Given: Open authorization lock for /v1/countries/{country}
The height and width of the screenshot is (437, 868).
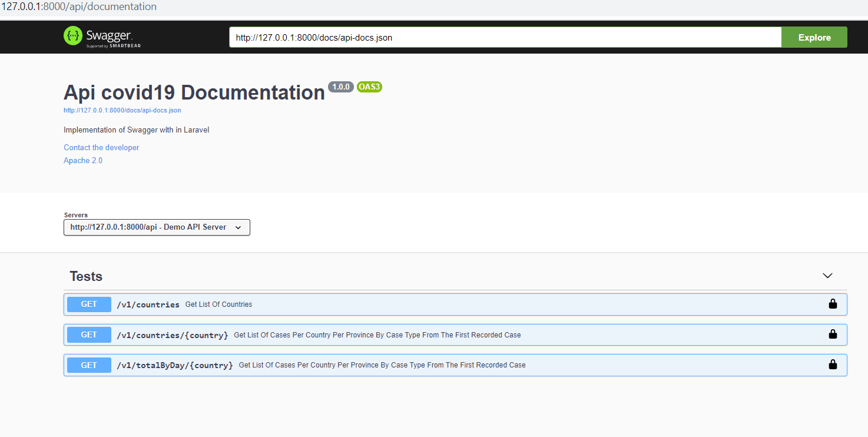Looking at the screenshot, I should 833,334.
